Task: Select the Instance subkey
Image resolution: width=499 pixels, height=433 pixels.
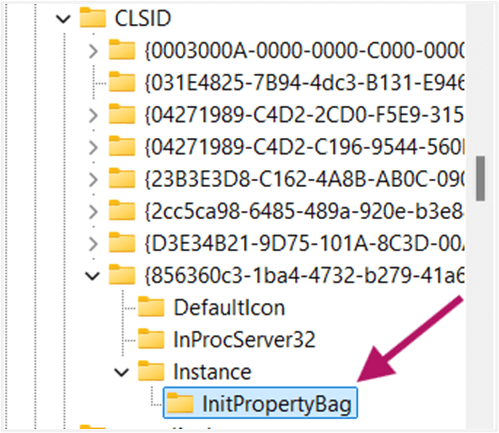Action: coord(212,372)
